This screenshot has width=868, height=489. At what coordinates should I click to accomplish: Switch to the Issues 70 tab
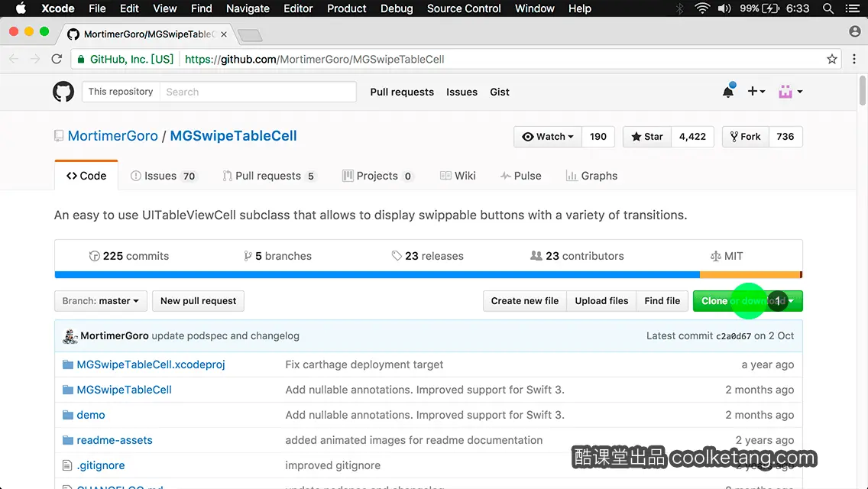coord(164,176)
